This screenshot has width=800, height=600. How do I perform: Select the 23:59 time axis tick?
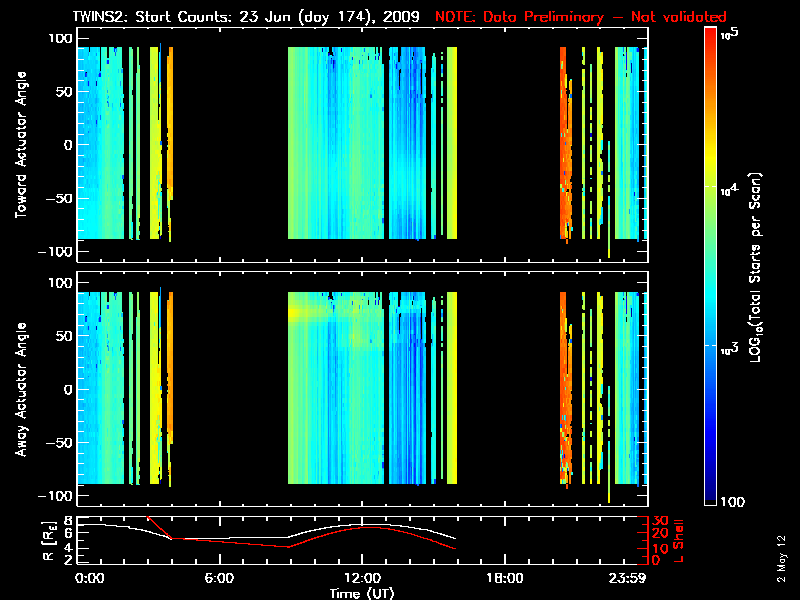coord(629,578)
